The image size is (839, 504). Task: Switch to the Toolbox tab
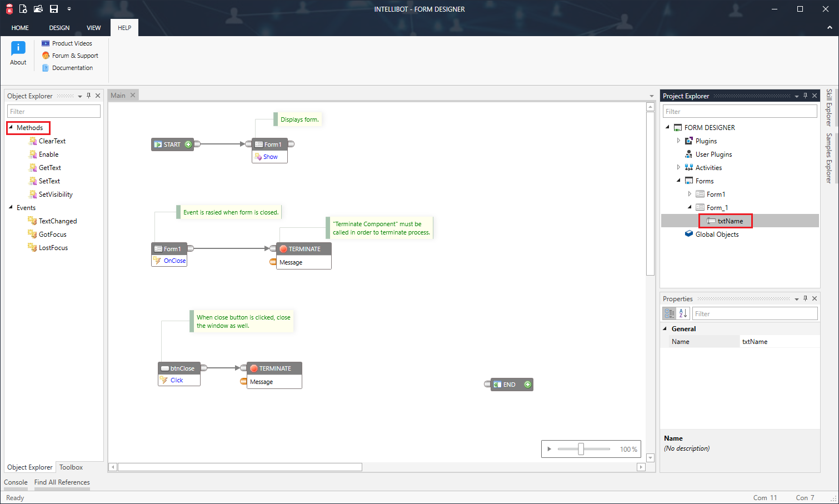pyautogui.click(x=71, y=467)
